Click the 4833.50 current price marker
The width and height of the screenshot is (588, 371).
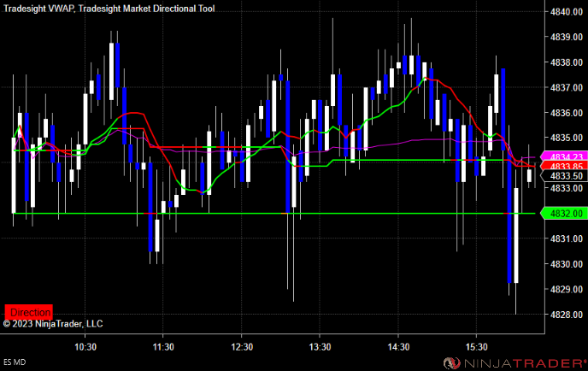563,175
